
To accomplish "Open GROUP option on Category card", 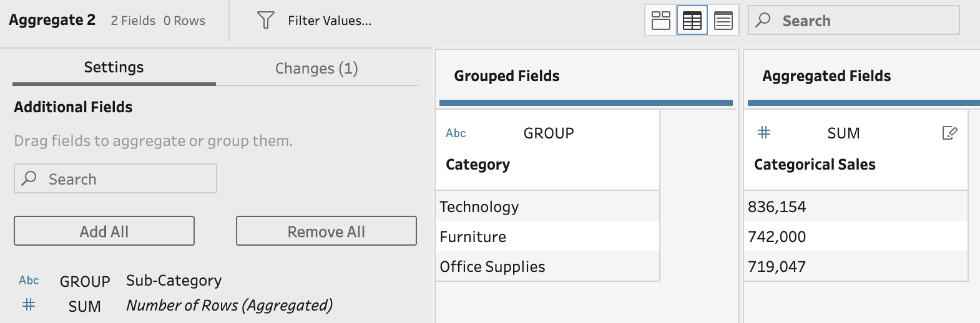I will [x=549, y=133].
